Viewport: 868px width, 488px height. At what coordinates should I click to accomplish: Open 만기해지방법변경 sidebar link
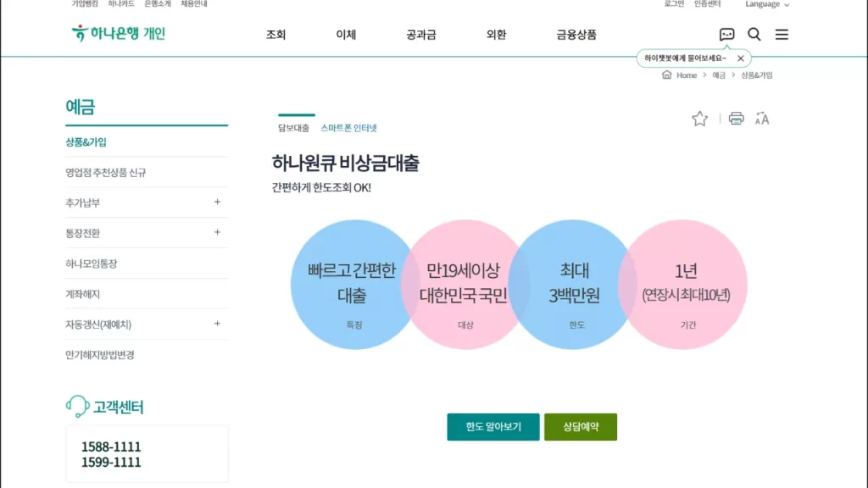click(100, 355)
